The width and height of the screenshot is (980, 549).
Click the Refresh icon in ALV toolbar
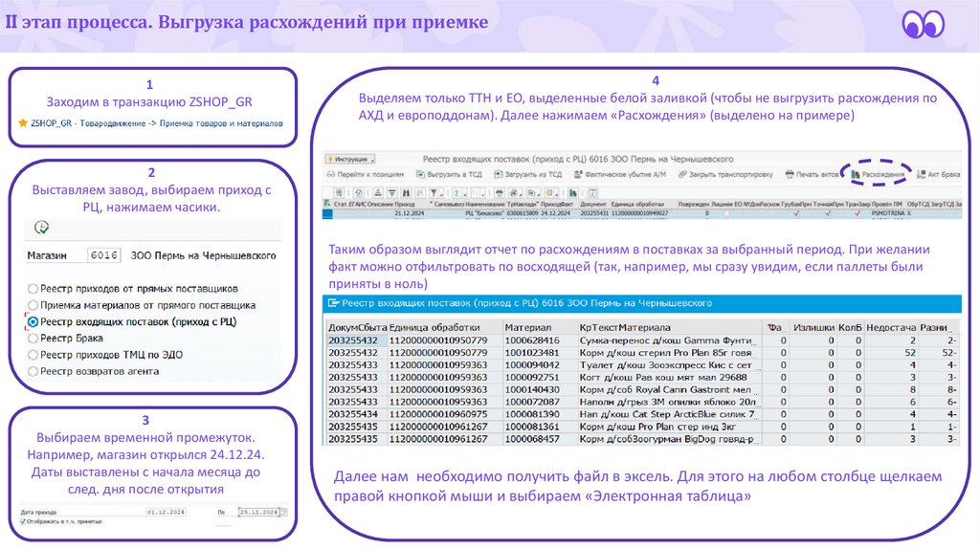tap(358, 193)
